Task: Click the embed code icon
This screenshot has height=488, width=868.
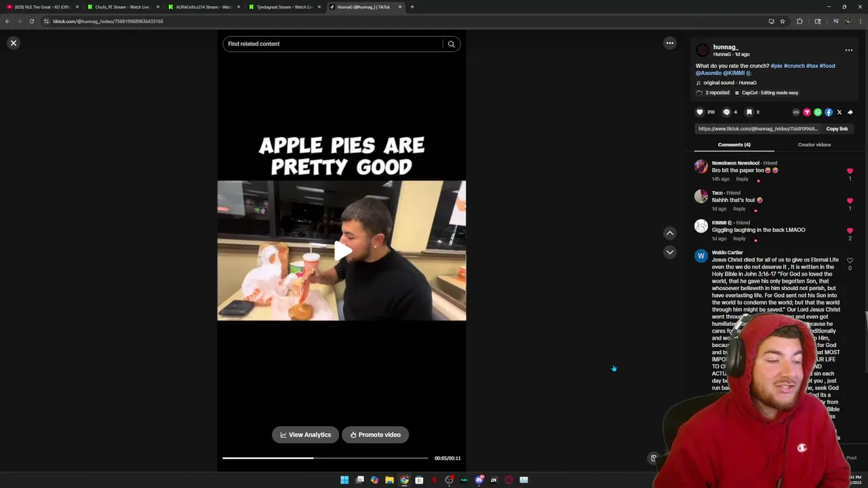Action: [x=796, y=112]
